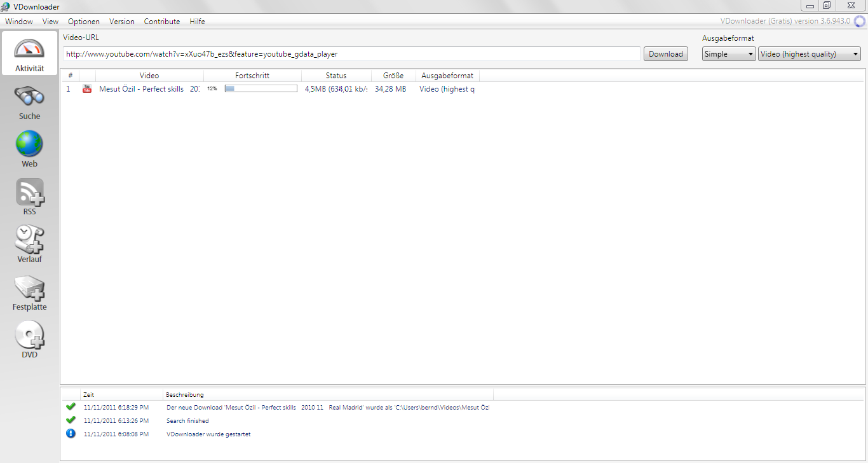Open the Contribute menu item
Image resolution: width=868 pixels, height=463 pixels.
pyautogui.click(x=162, y=21)
